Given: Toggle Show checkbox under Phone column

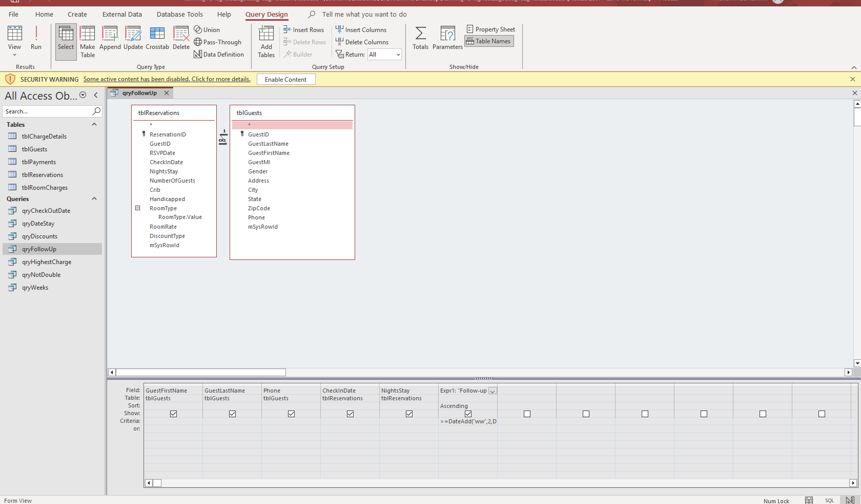Looking at the screenshot, I should [x=291, y=414].
